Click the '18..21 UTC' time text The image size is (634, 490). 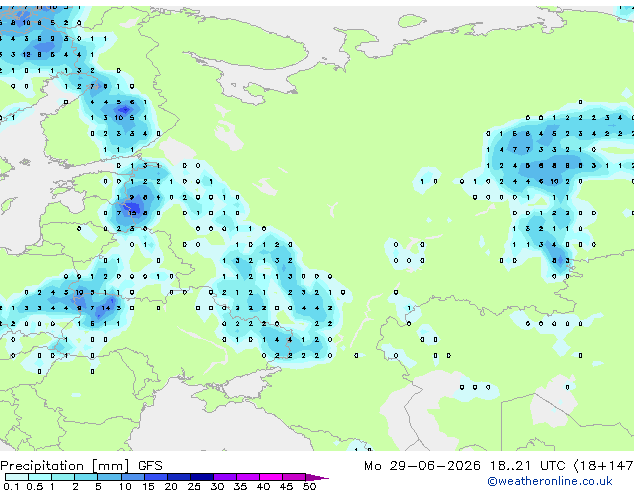(527, 466)
